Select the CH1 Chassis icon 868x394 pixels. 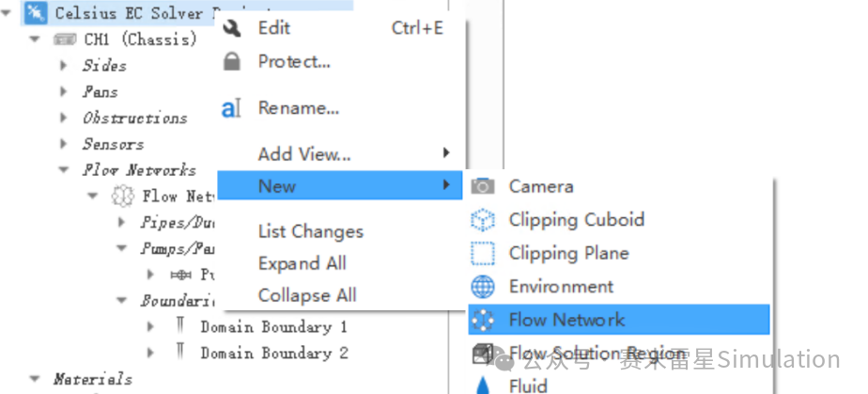tap(65, 39)
